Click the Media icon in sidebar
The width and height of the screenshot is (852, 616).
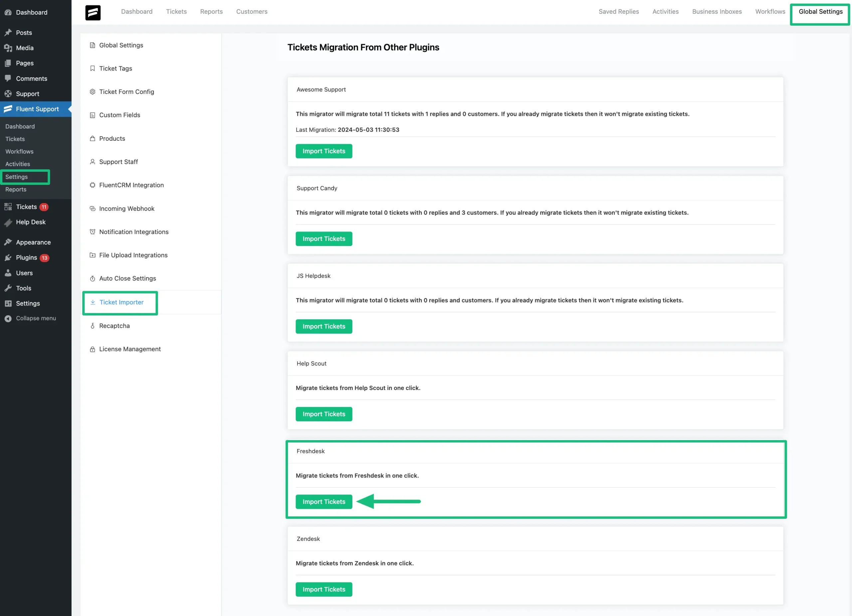click(8, 48)
